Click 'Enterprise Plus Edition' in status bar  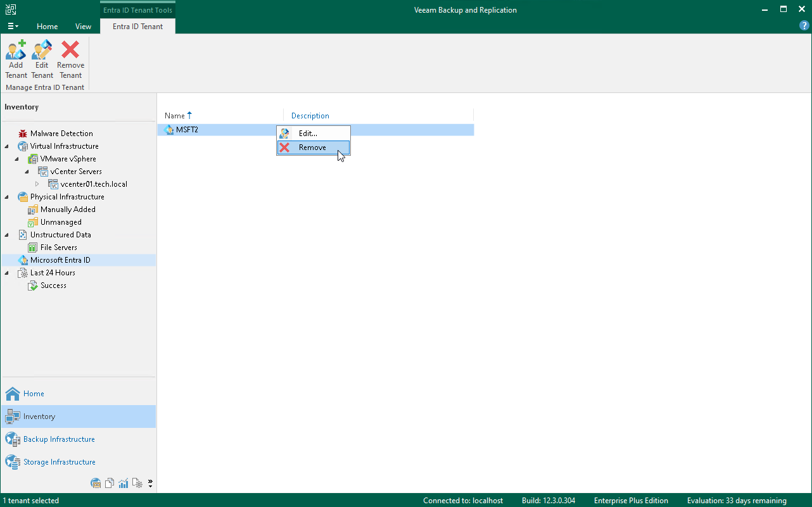coord(631,501)
